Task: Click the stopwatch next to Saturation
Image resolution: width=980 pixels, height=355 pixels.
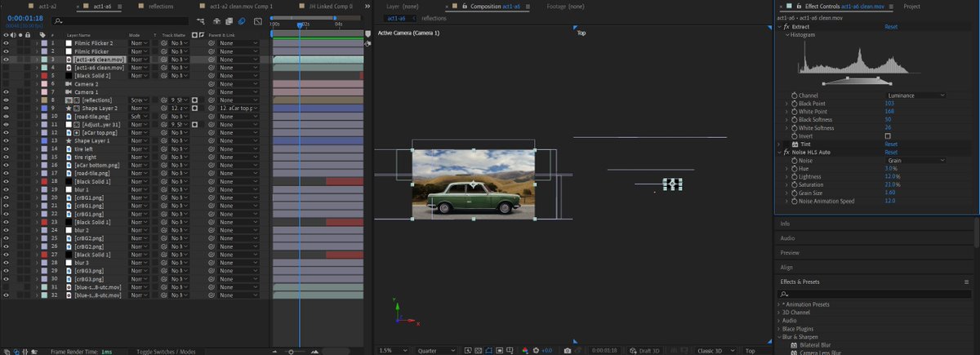Action: click(x=793, y=184)
